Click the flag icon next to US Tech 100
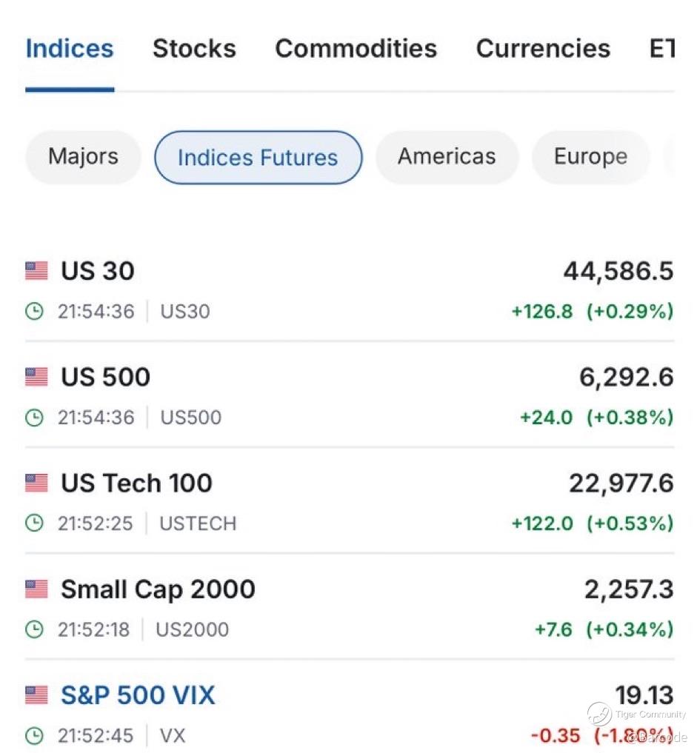The height and width of the screenshot is (753, 700). point(36,483)
